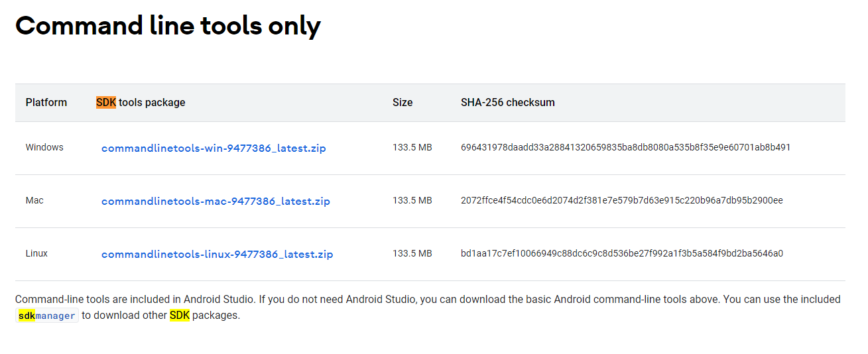The height and width of the screenshot is (354, 868).
Task: Click the Mac package SHA-256 checksum value
Action: (622, 201)
